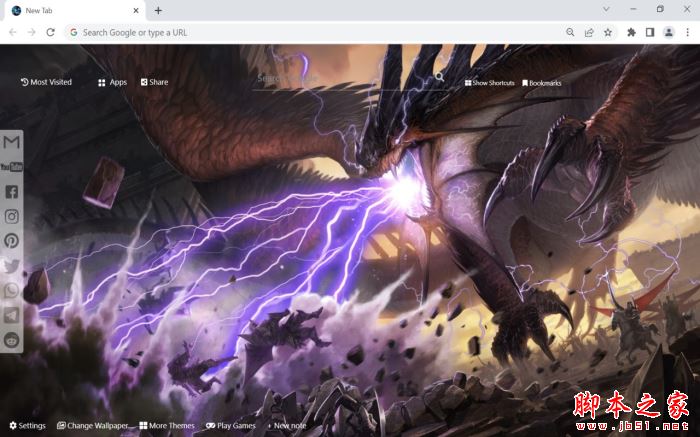700x437 pixels.
Task: Expand the tab search chevron
Action: [x=606, y=9]
